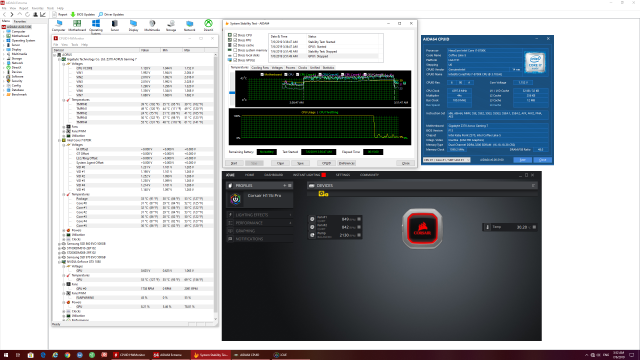The image size is (640, 360).
Task: Open the Statistics tab in Stability Test
Action: point(329,68)
